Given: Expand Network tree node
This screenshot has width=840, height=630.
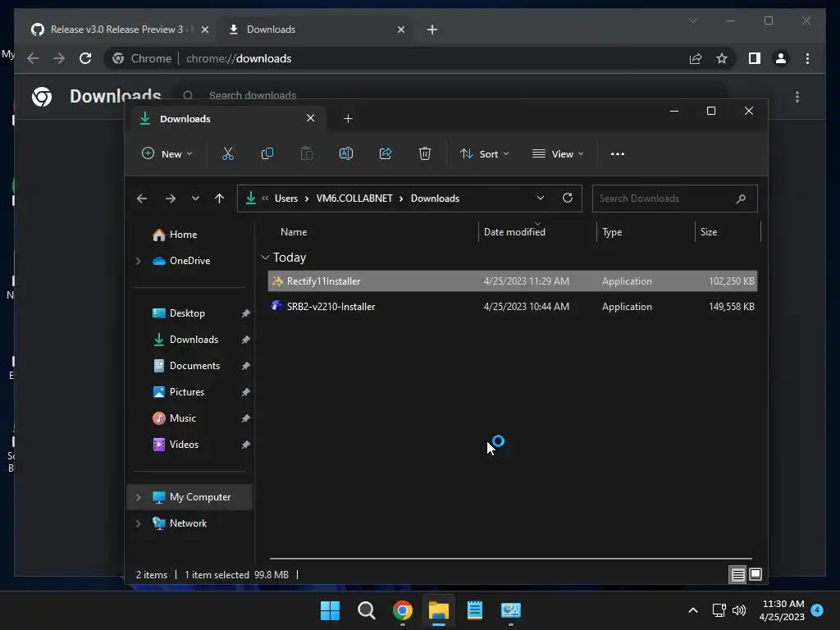Looking at the screenshot, I should [138, 523].
